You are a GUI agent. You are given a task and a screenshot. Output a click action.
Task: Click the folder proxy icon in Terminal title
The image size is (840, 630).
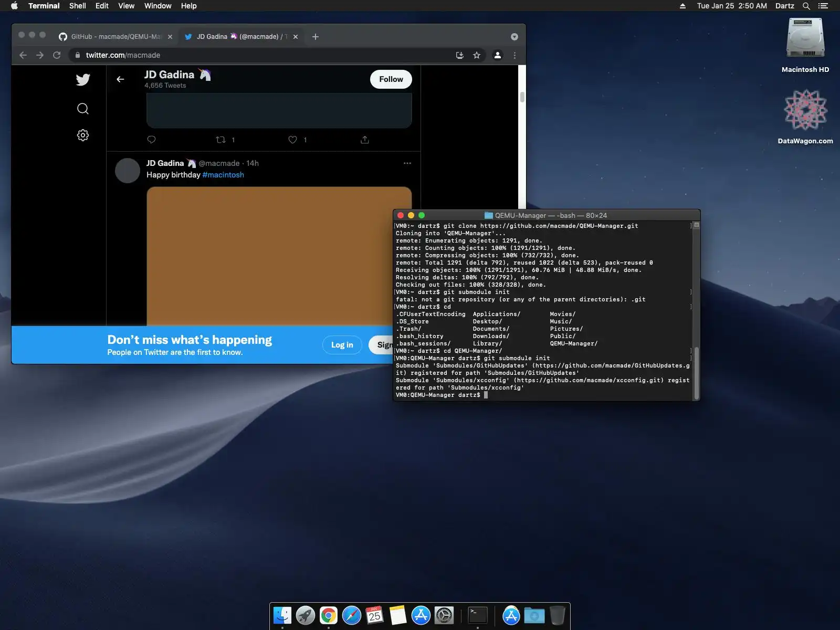coord(488,215)
